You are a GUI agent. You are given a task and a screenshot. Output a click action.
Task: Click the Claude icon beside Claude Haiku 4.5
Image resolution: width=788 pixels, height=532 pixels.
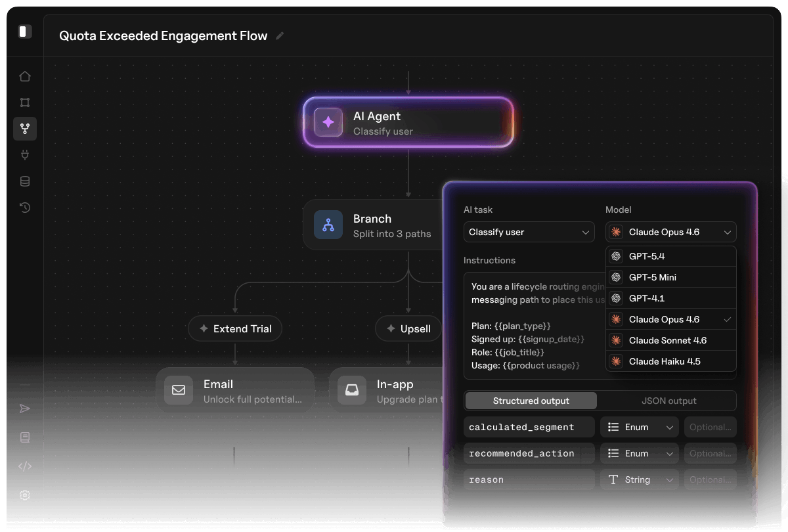616,361
